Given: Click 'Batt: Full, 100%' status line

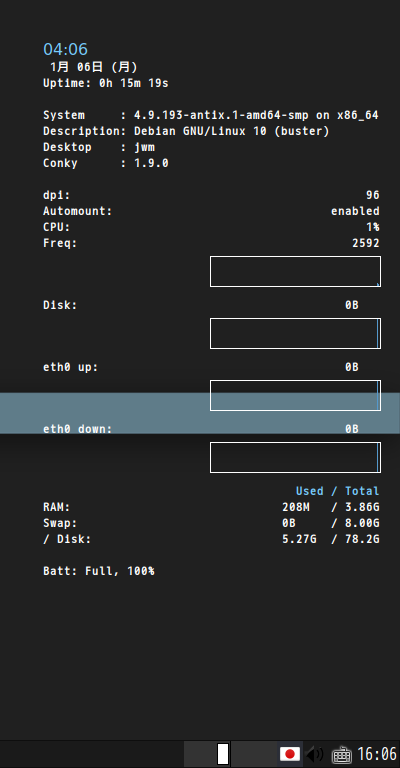Looking at the screenshot, I should click(99, 571).
